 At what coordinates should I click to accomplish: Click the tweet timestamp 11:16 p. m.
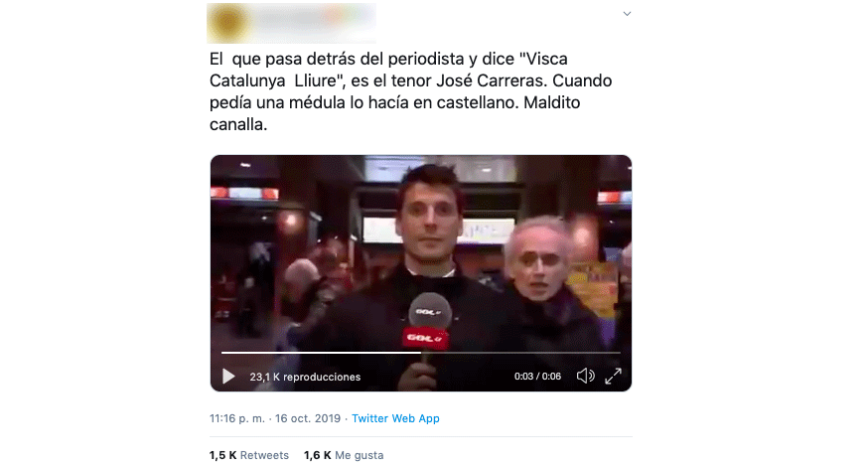pos(237,418)
